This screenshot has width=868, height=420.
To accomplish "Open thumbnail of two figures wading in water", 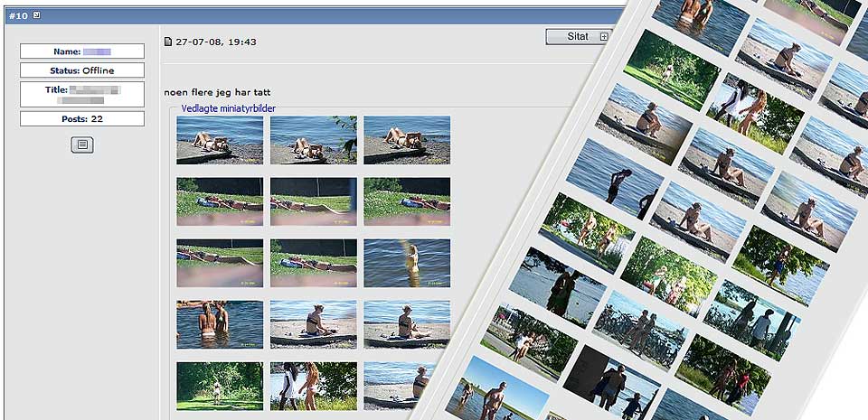I will (220, 324).
